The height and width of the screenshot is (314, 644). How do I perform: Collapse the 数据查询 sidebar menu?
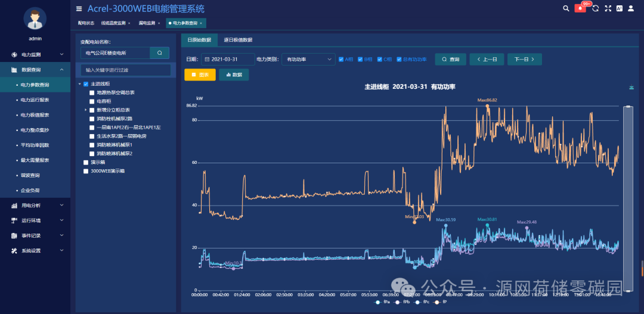61,70
